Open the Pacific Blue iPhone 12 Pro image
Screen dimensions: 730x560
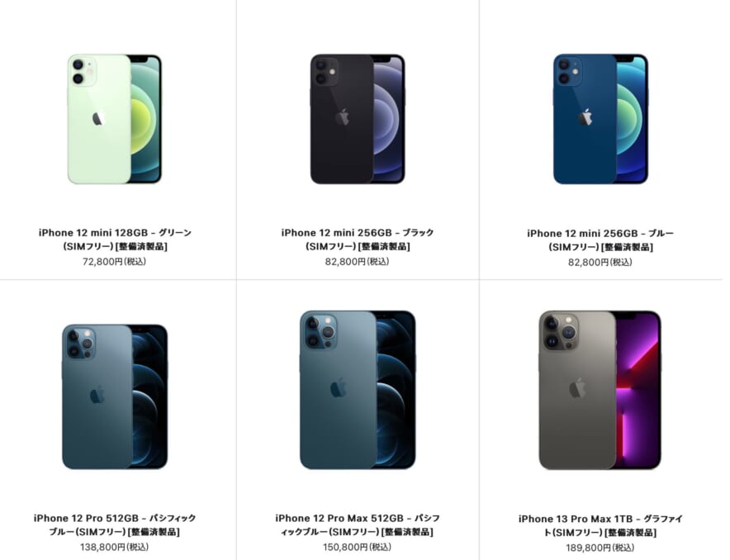115,396
